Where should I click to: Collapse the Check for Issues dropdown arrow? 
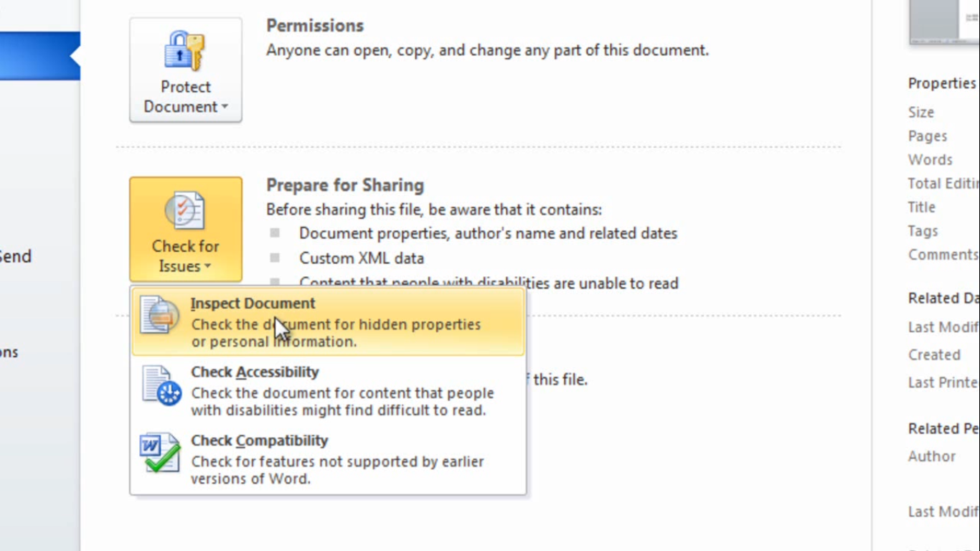207,267
